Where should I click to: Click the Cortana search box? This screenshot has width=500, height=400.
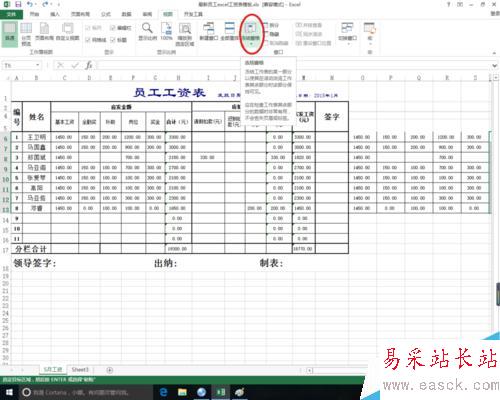coord(85,392)
